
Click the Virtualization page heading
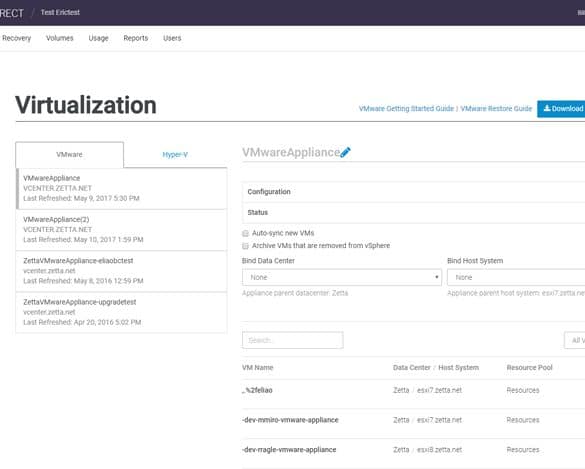coord(86,105)
